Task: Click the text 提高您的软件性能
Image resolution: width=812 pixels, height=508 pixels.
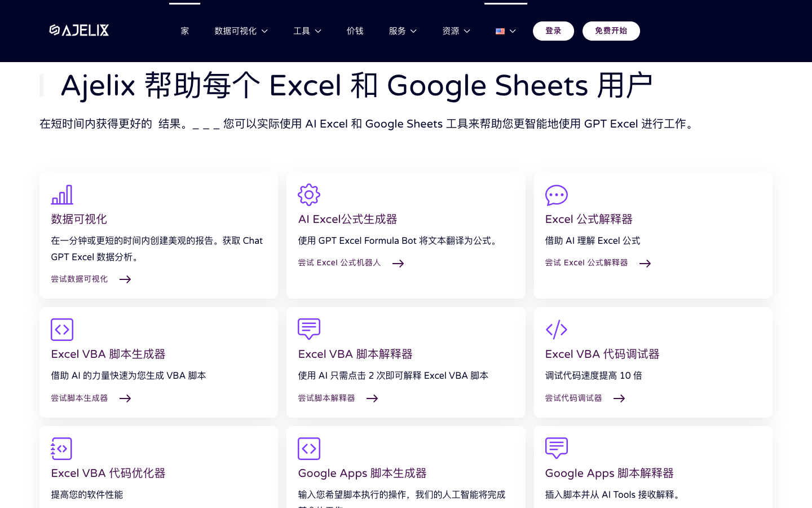Action: click(87, 494)
